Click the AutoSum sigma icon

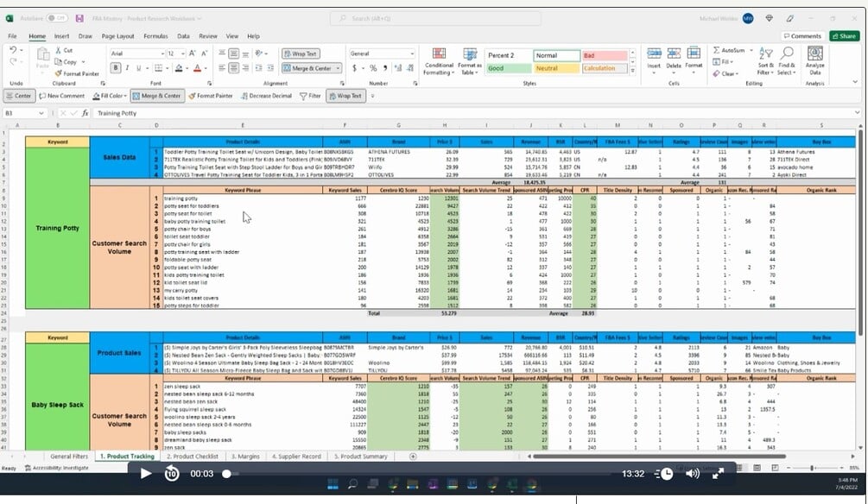click(x=716, y=50)
